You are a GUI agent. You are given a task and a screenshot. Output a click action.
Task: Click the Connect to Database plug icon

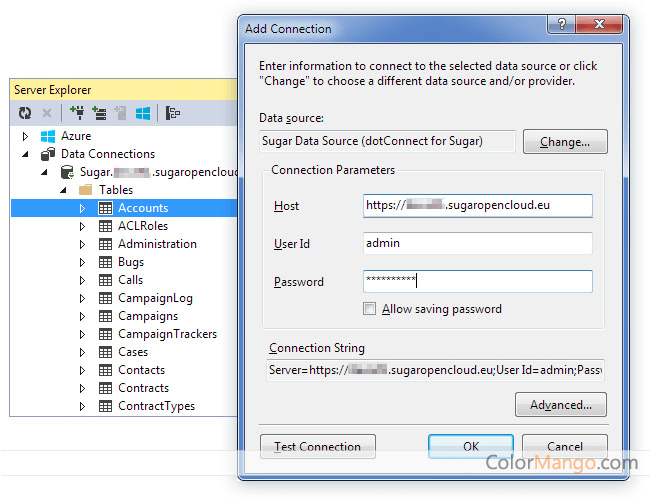[77, 113]
